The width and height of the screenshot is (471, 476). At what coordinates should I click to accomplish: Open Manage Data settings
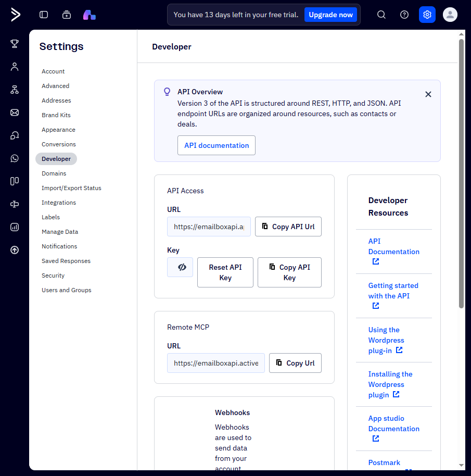point(60,232)
